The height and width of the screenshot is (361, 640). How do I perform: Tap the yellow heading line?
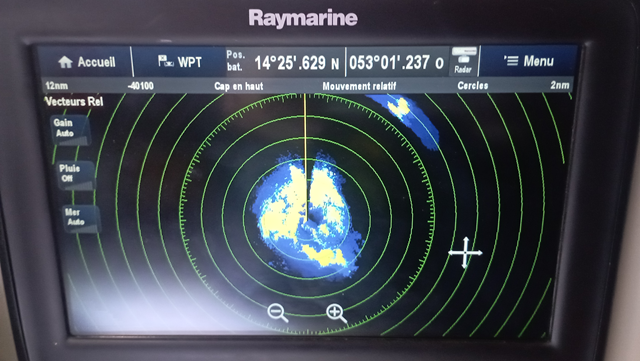(305, 157)
